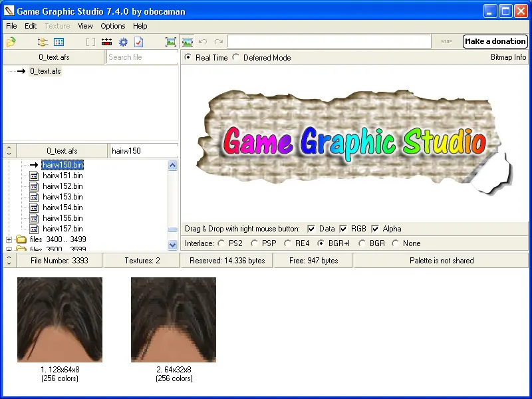Click the Make a donation button
Viewport: 532px width, 399px height.
[495, 41]
